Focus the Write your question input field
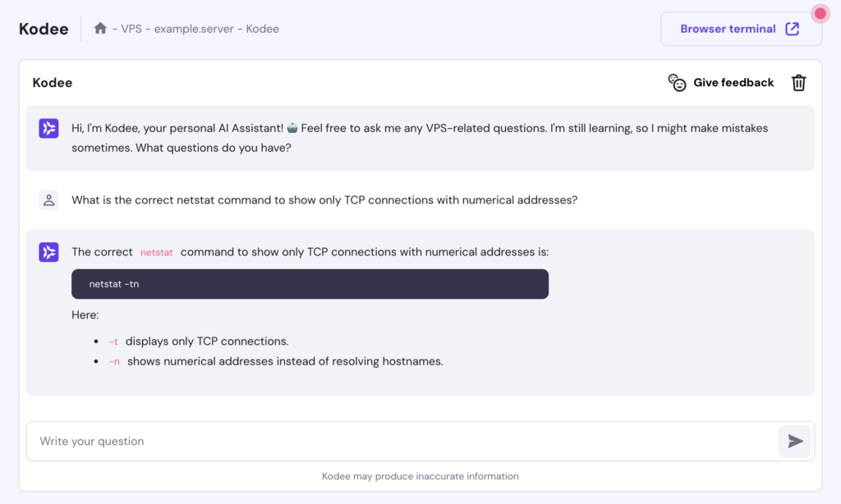Image resolution: width=841 pixels, height=504 pixels. pos(329,441)
